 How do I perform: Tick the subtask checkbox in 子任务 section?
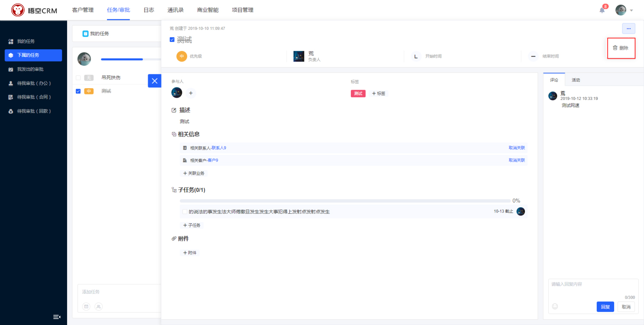tap(185, 212)
